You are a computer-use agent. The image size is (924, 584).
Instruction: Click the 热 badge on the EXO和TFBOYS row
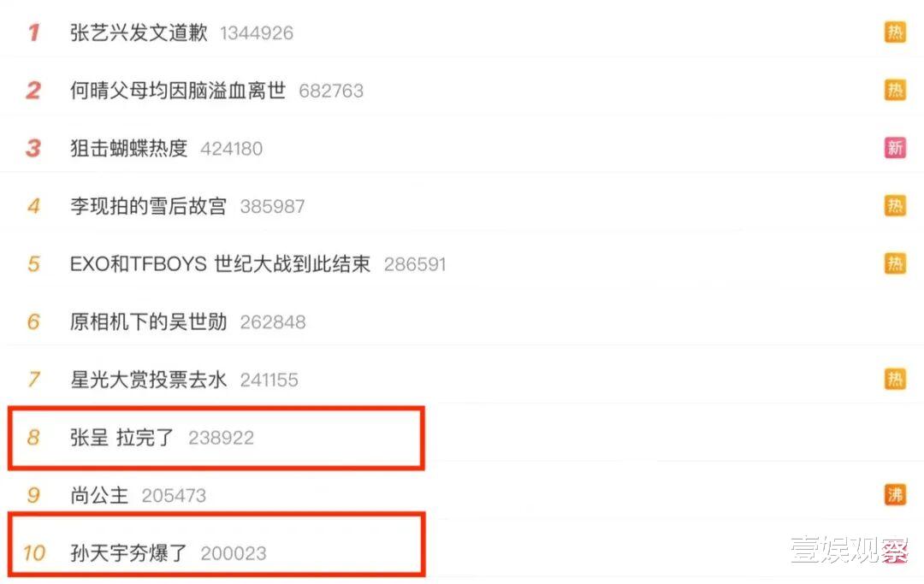click(895, 263)
